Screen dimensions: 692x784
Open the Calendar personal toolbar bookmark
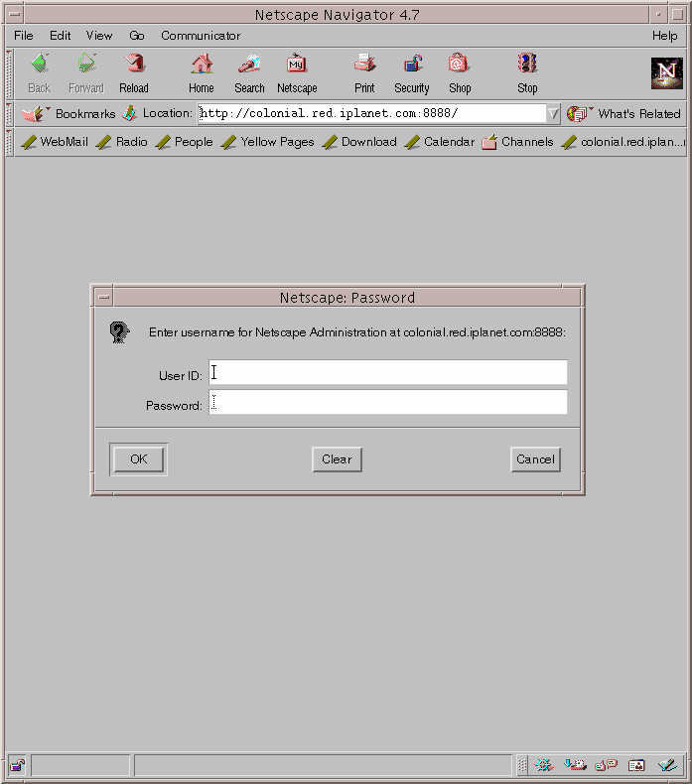click(x=439, y=142)
